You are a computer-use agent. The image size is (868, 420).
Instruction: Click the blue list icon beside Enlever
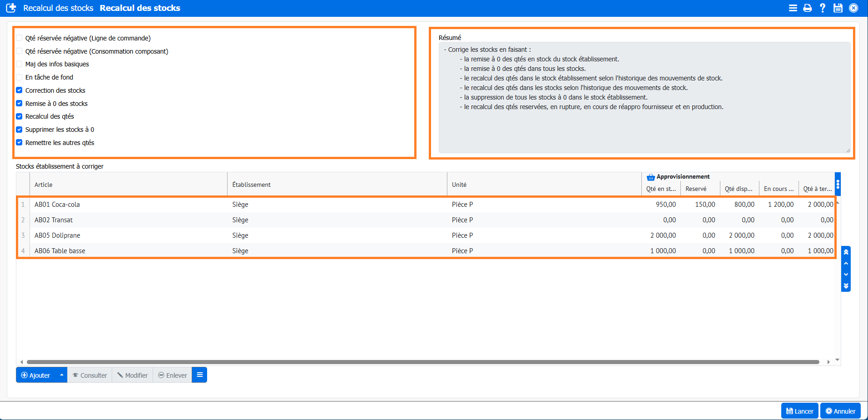click(x=199, y=375)
